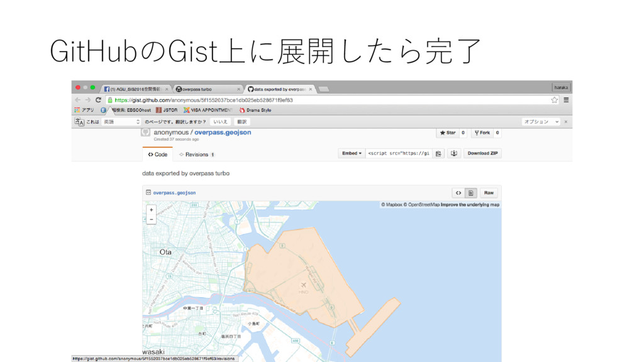Click the OpenStreetMap attribution link
The height and width of the screenshot is (362, 644).
coord(421,204)
